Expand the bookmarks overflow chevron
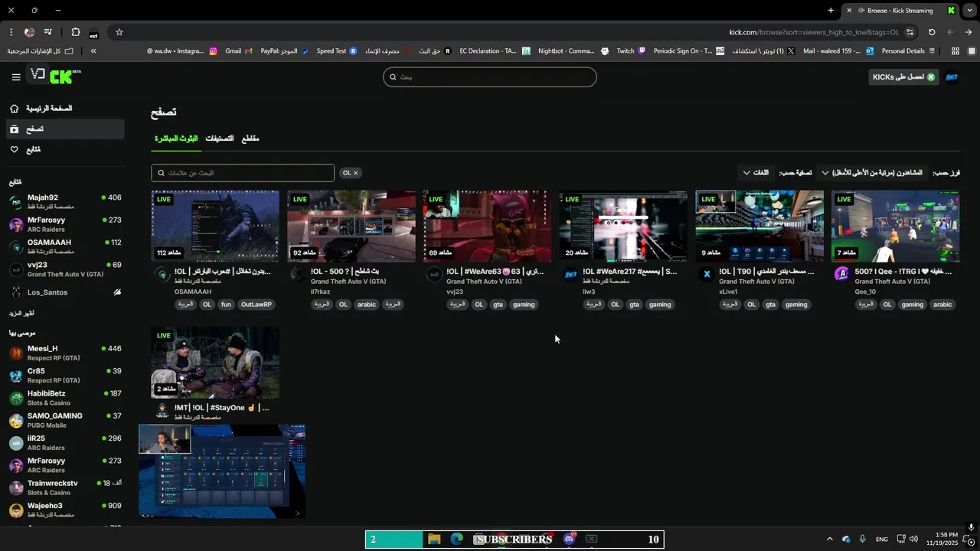Screen dimensions: 980x551 93,51
